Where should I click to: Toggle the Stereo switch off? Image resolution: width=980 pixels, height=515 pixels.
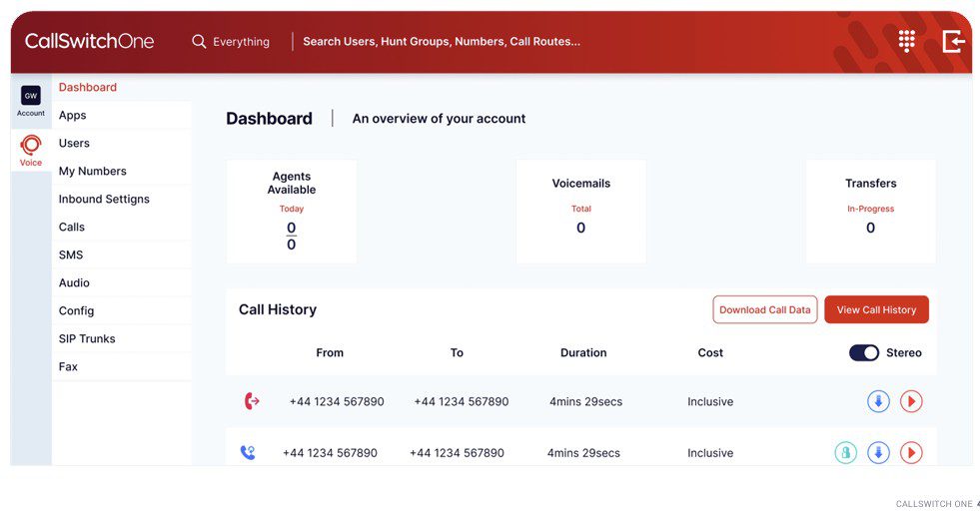click(864, 352)
